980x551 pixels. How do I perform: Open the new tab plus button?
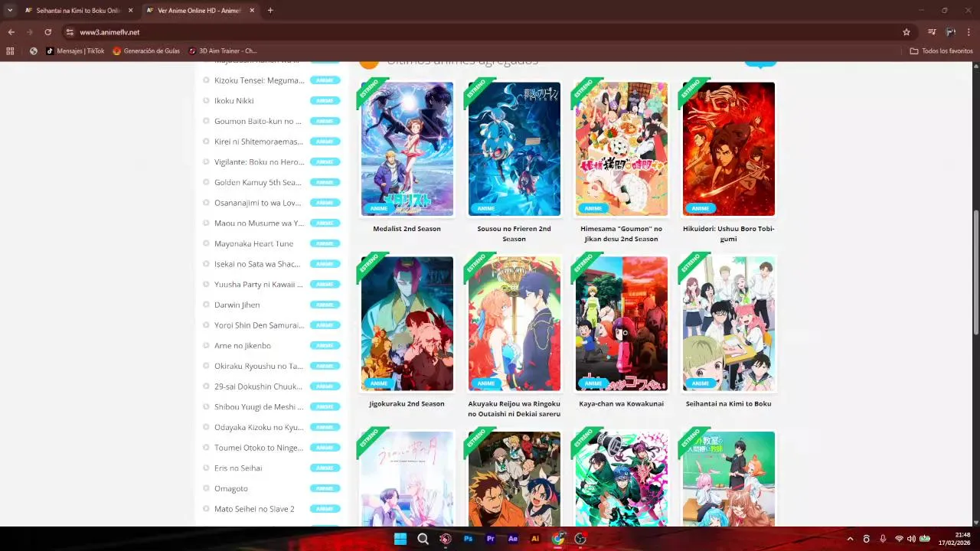point(270,11)
